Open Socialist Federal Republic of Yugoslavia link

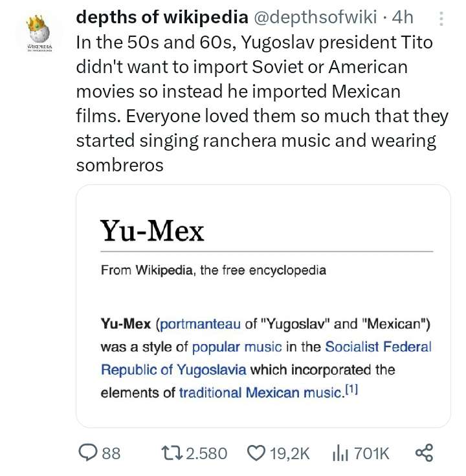266,358
